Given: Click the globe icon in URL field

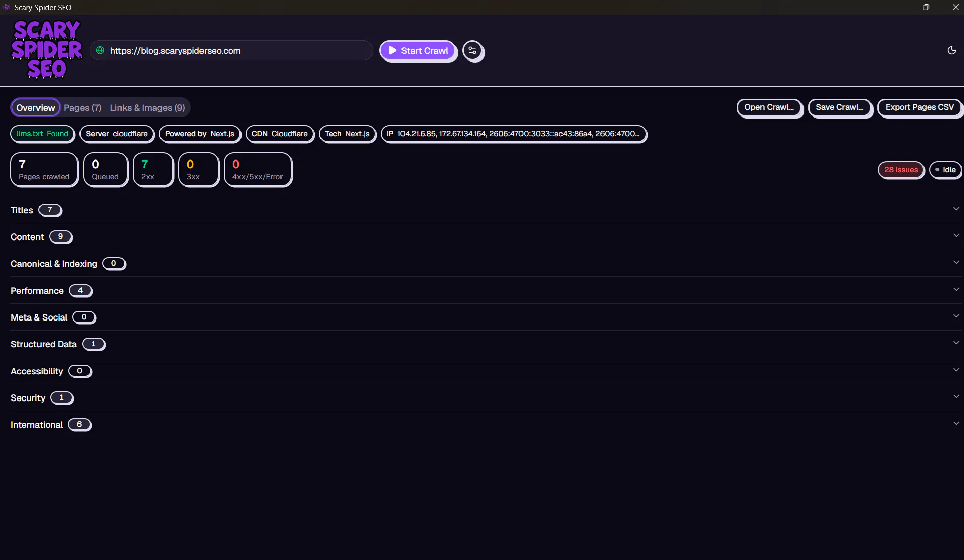Looking at the screenshot, I should (100, 51).
